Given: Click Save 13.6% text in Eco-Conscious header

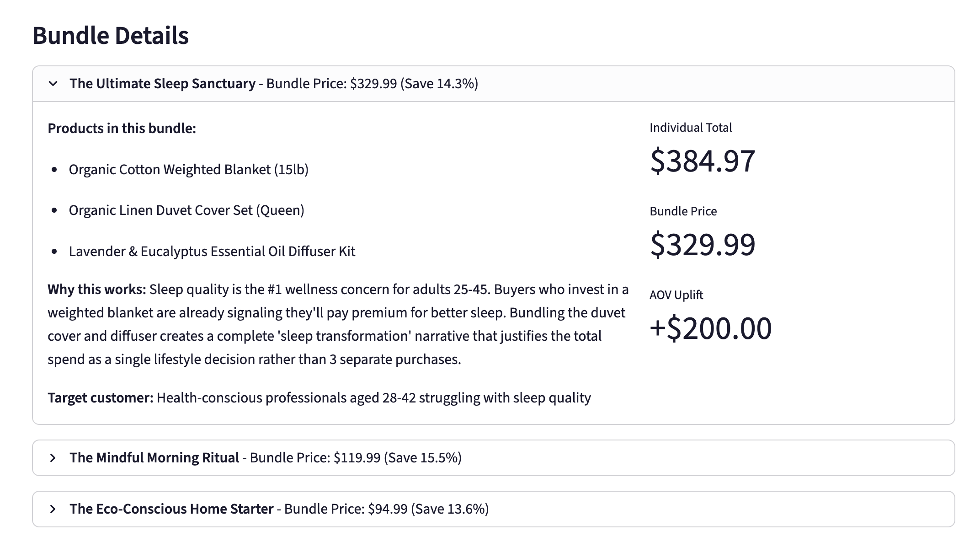Looking at the screenshot, I should [x=450, y=509].
